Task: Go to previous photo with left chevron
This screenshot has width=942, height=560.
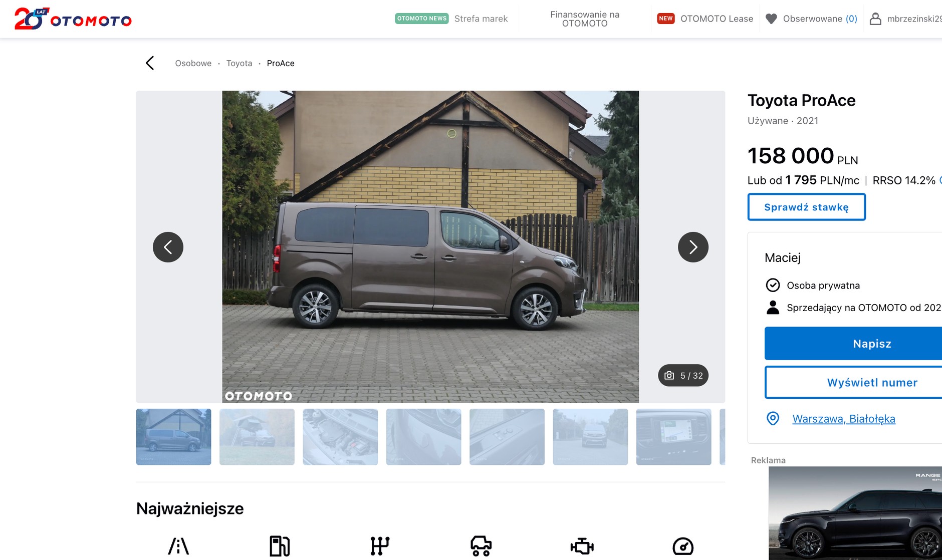Action: pos(168,247)
